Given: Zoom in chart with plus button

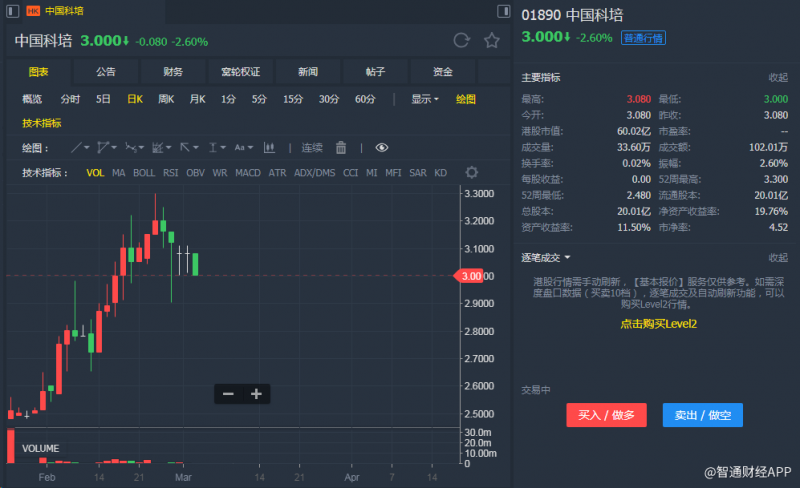Looking at the screenshot, I should (x=256, y=394).
